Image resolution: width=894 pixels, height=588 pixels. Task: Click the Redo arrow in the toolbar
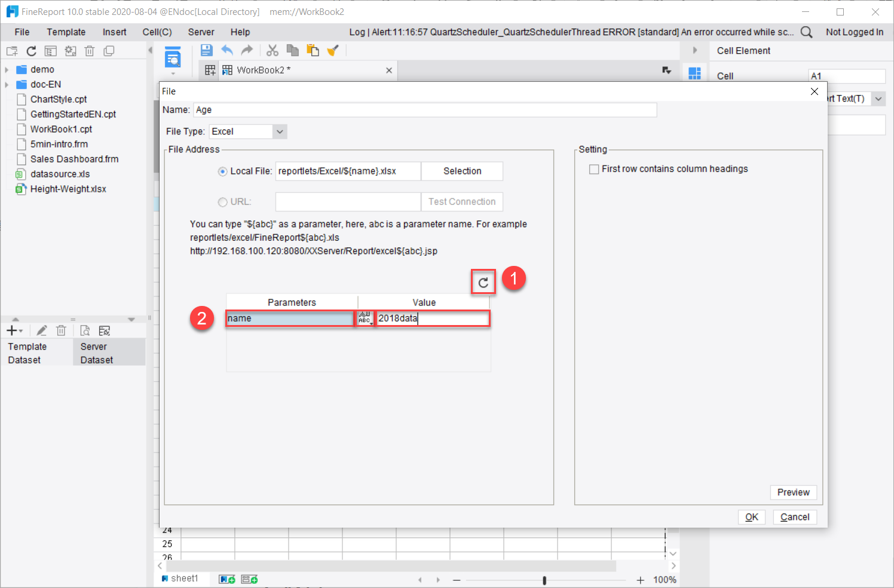click(247, 50)
